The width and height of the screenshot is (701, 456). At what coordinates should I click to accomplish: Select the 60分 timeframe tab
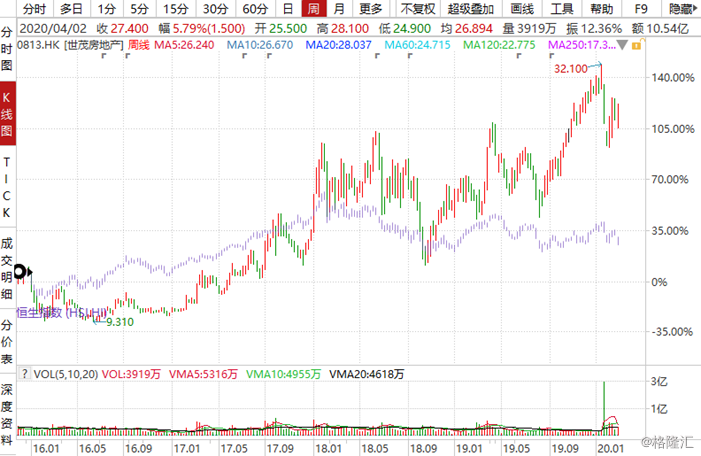255,9
